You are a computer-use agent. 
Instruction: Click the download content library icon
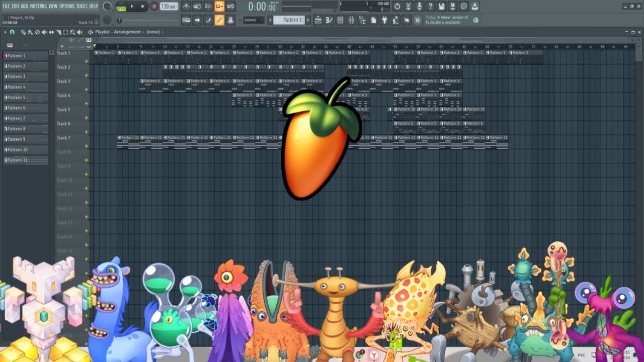(x=475, y=6)
